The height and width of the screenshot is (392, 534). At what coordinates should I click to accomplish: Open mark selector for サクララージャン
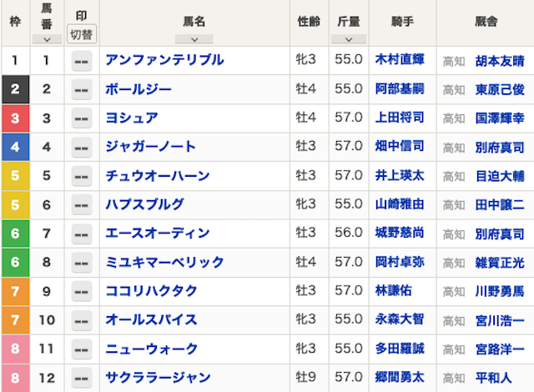(81, 378)
